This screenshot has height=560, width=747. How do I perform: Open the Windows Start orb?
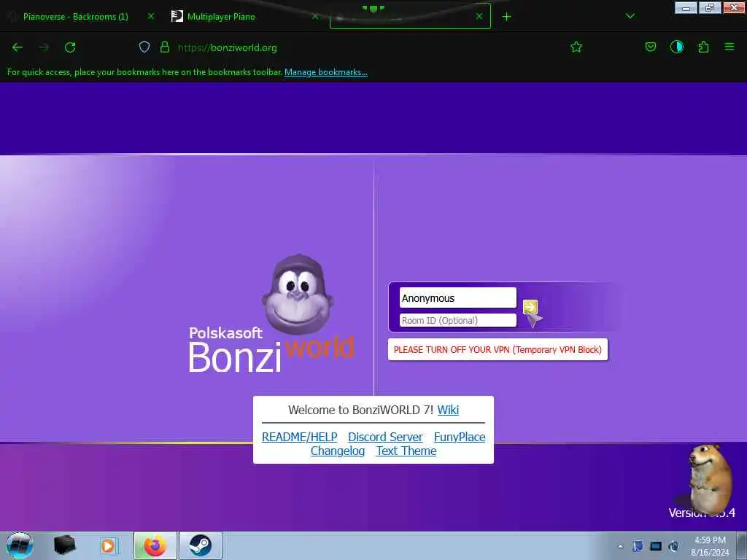click(20, 545)
